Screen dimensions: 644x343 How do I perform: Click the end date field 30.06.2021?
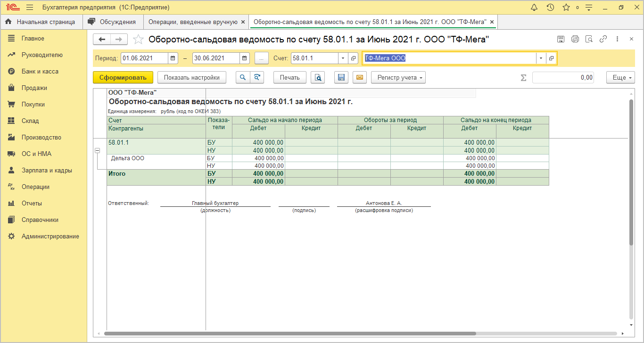pyautogui.click(x=216, y=58)
